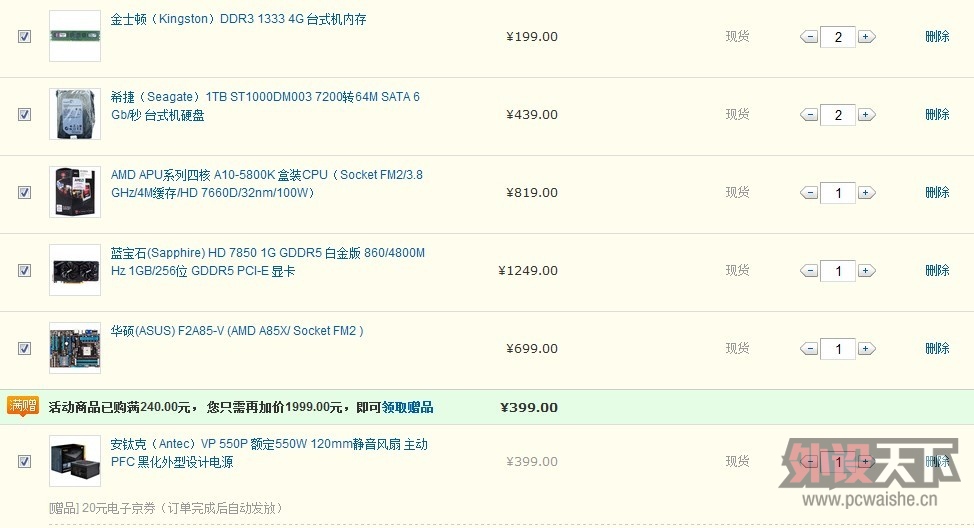Open Antec VP 550P product link
Viewport: 974px width, 528px height.
tap(269, 453)
